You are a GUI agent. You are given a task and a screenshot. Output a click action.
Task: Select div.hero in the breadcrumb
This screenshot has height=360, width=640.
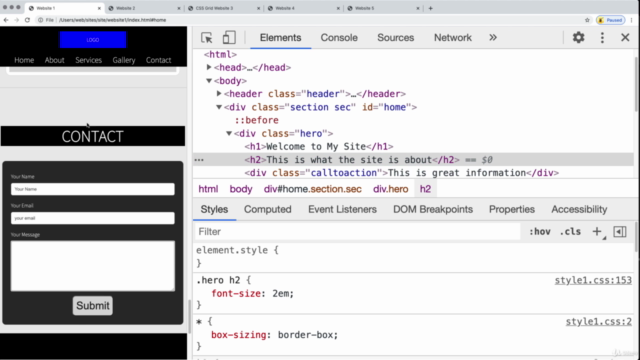[391, 189]
